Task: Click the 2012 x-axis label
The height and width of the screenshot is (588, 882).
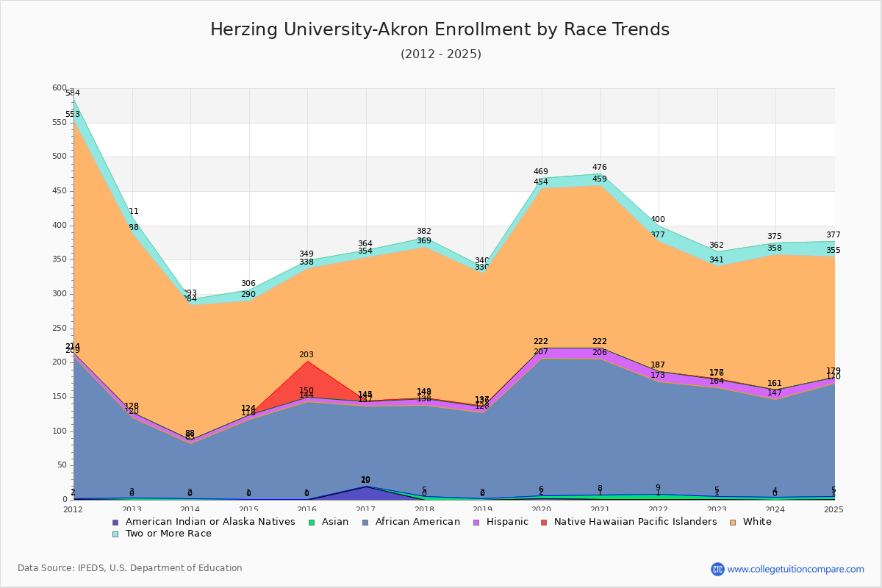Action: pos(73,509)
